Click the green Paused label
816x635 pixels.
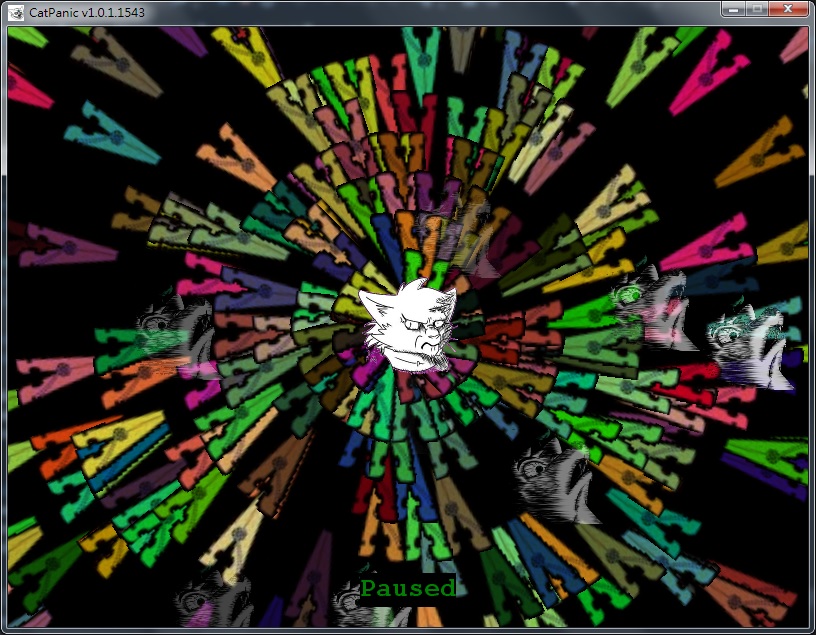(409, 589)
